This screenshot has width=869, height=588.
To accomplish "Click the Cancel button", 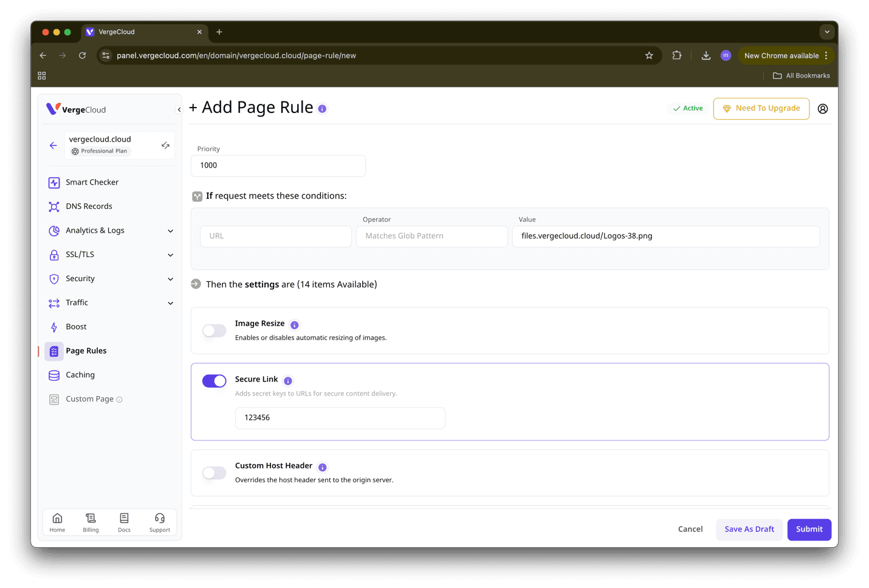I will click(690, 529).
